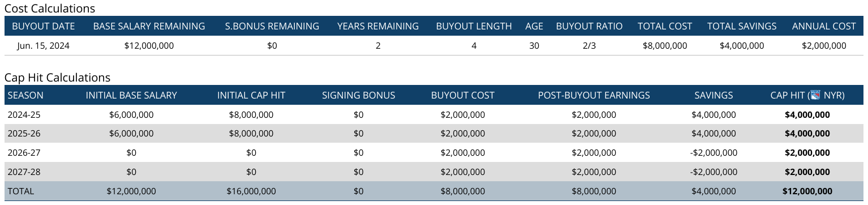Click the NYR team logo icon
Screen dimensions: 868x205
815,95
